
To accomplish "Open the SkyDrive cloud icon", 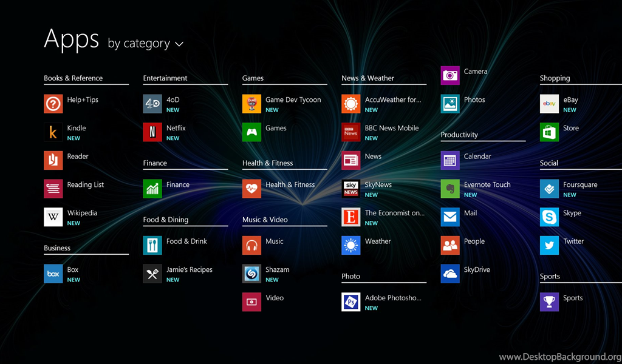I will click(450, 274).
